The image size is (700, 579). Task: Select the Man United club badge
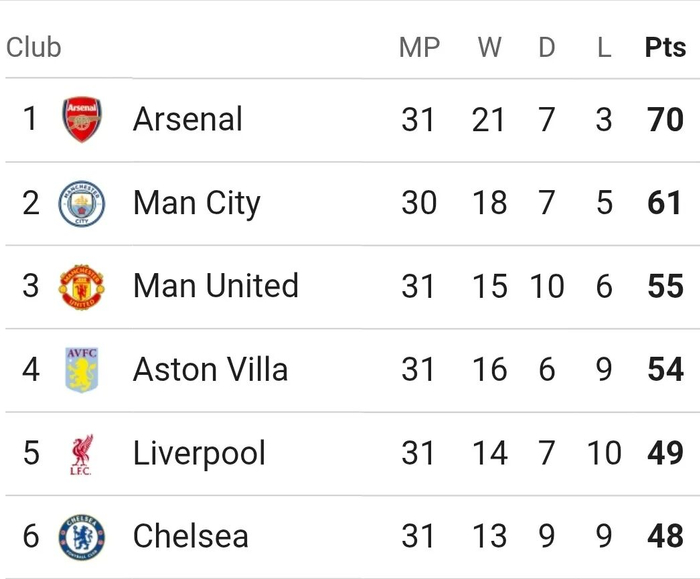[x=81, y=286]
